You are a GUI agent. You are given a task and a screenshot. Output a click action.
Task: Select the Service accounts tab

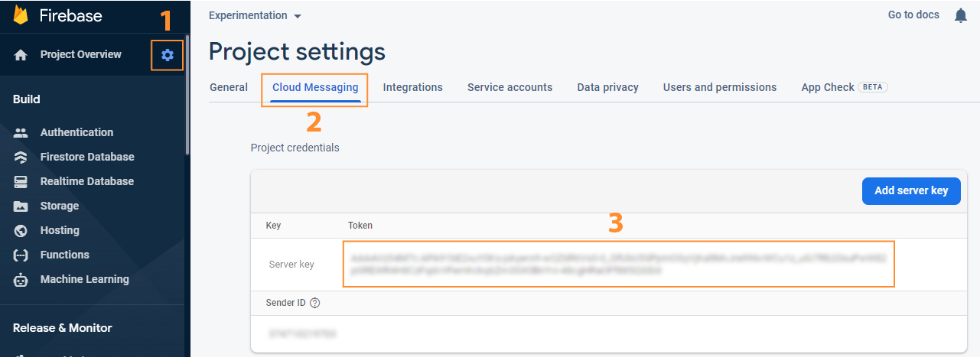point(510,87)
